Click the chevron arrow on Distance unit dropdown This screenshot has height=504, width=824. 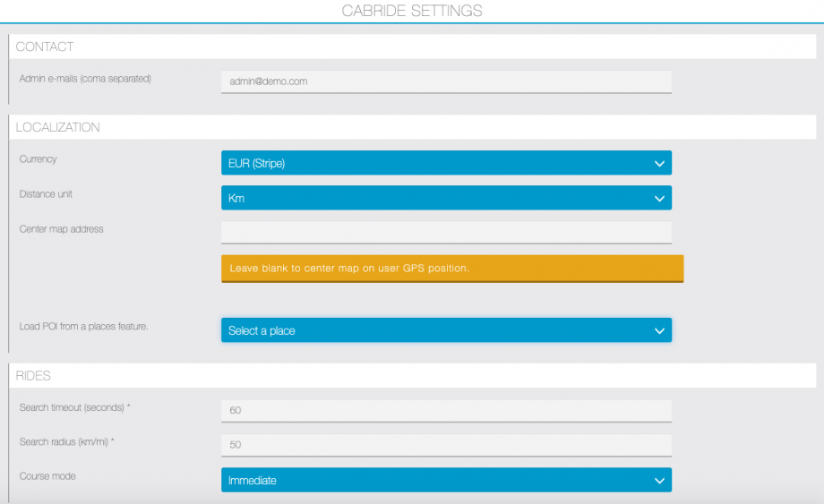tap(659, 198)
